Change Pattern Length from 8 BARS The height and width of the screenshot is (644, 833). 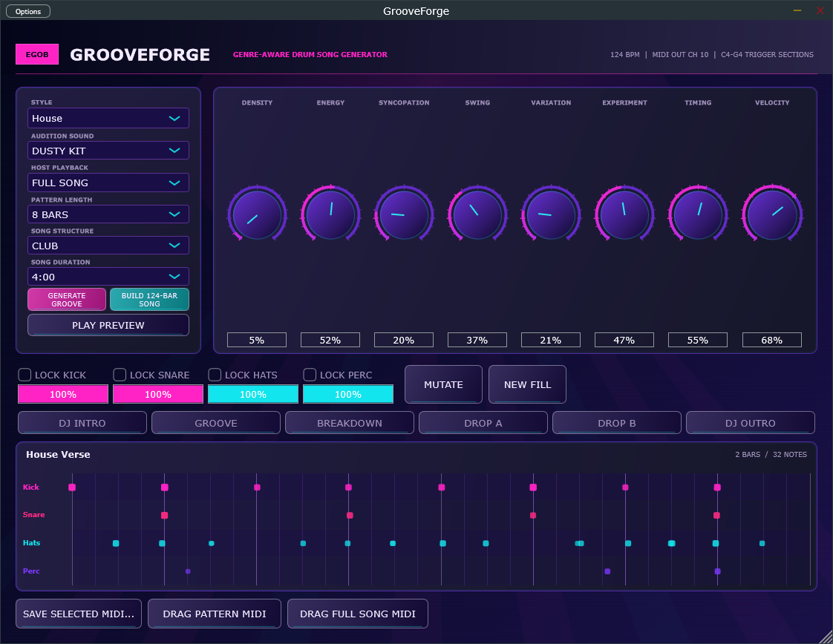pos(108,214)
